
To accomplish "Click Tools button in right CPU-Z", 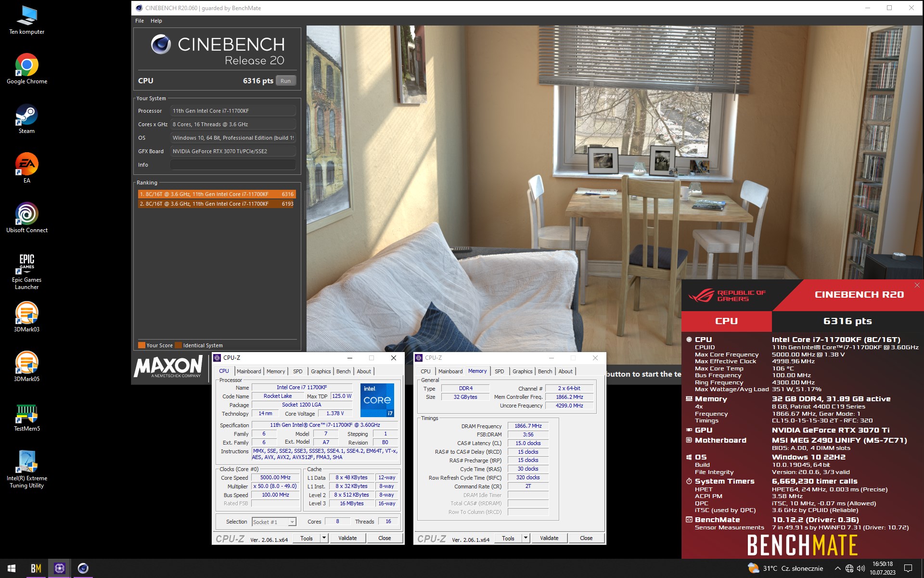I will point(508,538).
